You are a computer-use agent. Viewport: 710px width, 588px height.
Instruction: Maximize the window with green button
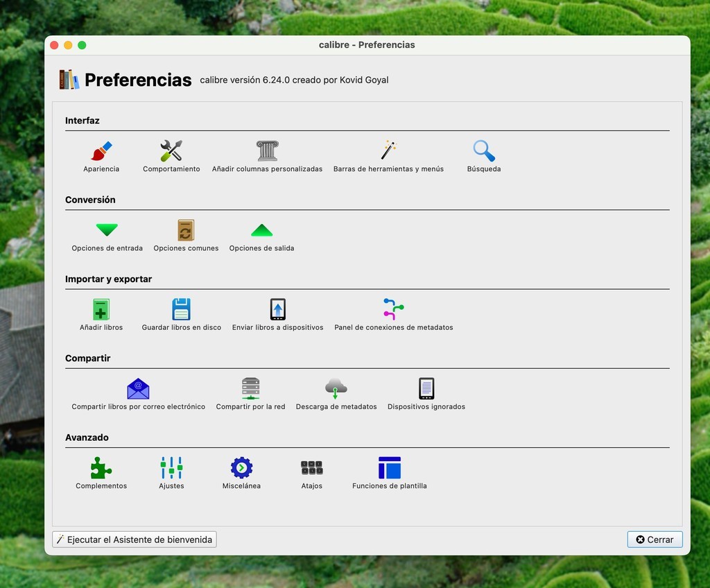click(x=82, y=45)
